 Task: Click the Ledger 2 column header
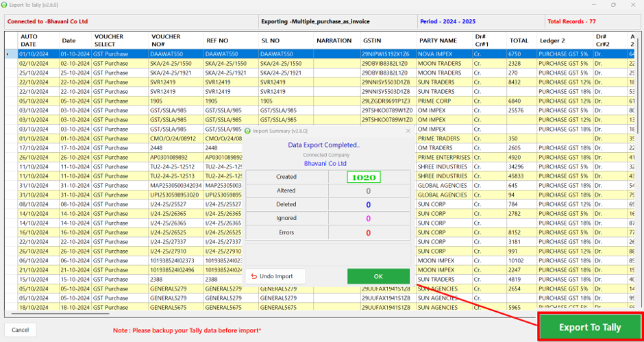tap(565, 40)
